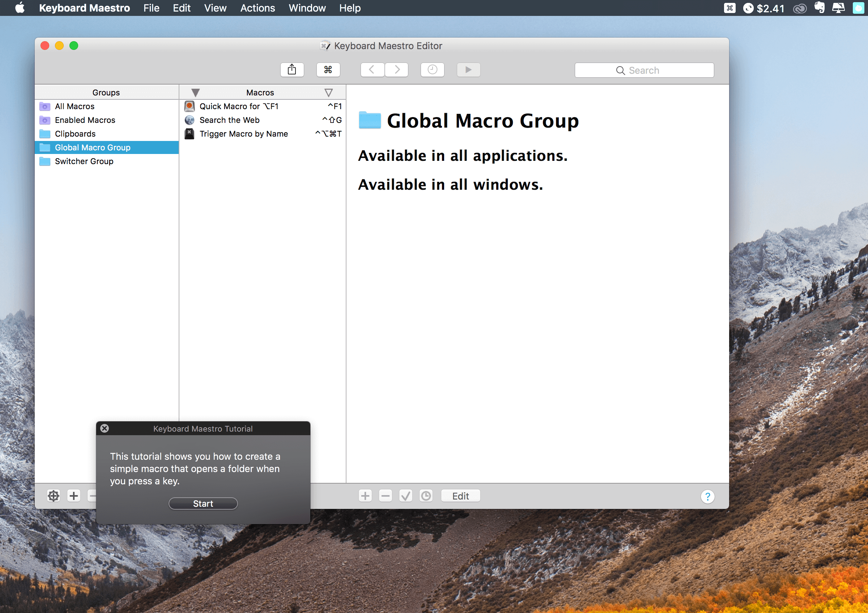Click the globe icon beside Search the Web
The width and height of the screenshot is (868, 613).
190,120
